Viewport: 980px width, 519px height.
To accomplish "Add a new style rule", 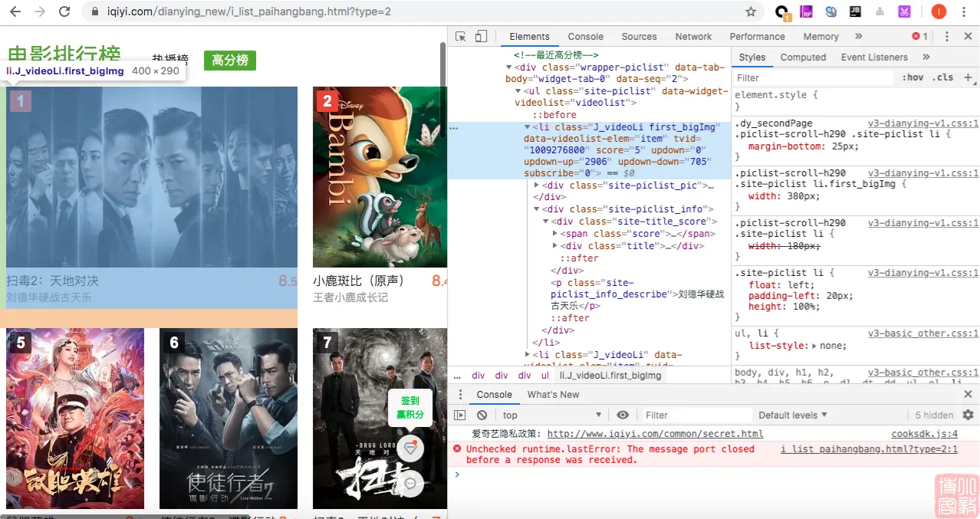I will click(x=968, y=77).
